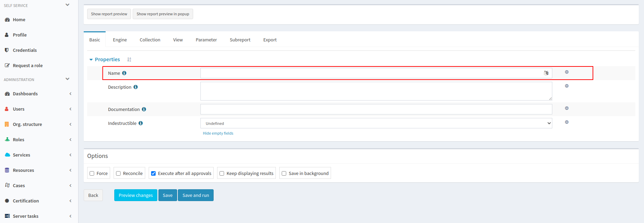The width and height of the screenshot is (644, 223).
Task: Expand the Users submenu arrow
Action: pyautogui.click(x=71, y=109)
